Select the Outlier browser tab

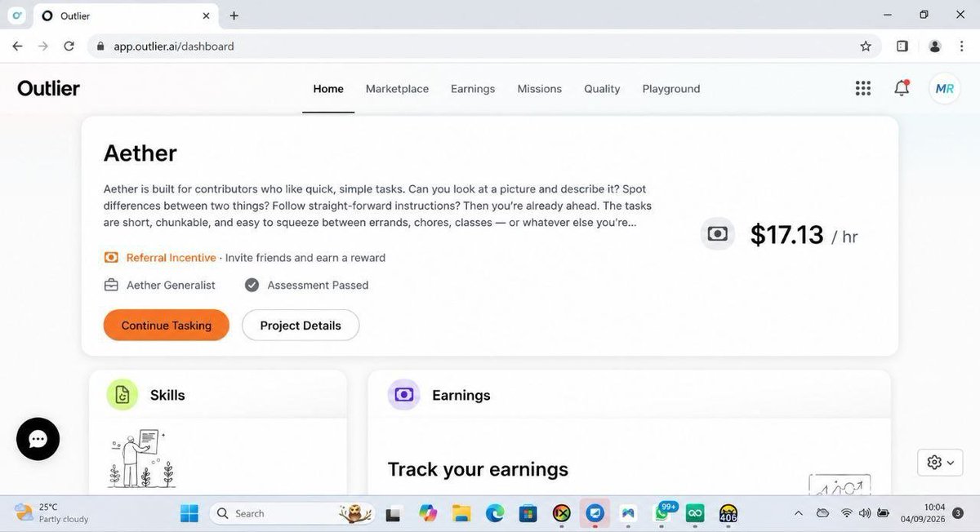[x=125, y=16]
